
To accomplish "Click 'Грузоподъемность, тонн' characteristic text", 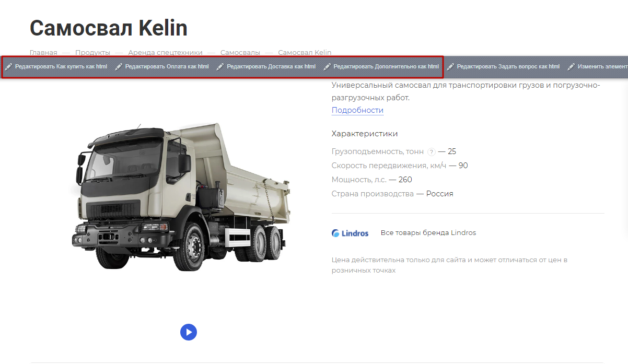I will 378,152.
